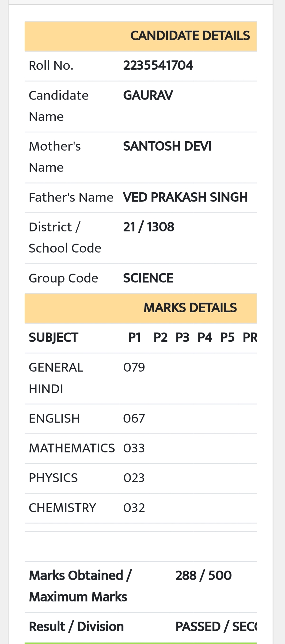Click the P3 column heading

coord(182,337)
